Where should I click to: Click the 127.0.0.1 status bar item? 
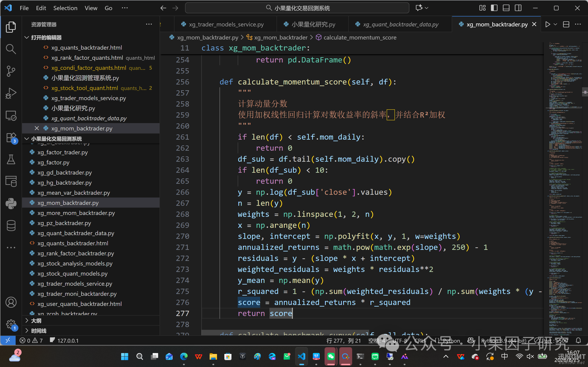pos(64,341)
